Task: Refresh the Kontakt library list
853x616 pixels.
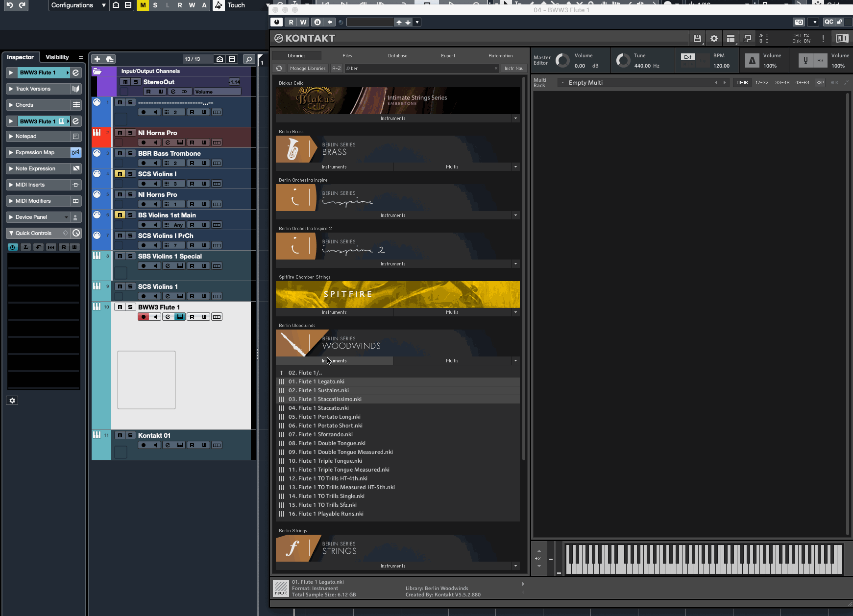Action: pyautogui.click(x=279, y=69)
